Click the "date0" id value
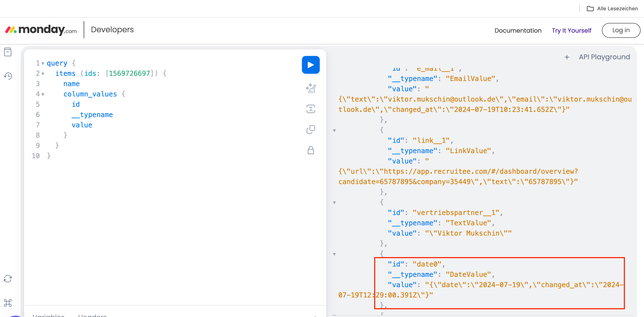The image size is (644, 317). tap(427, 264)
